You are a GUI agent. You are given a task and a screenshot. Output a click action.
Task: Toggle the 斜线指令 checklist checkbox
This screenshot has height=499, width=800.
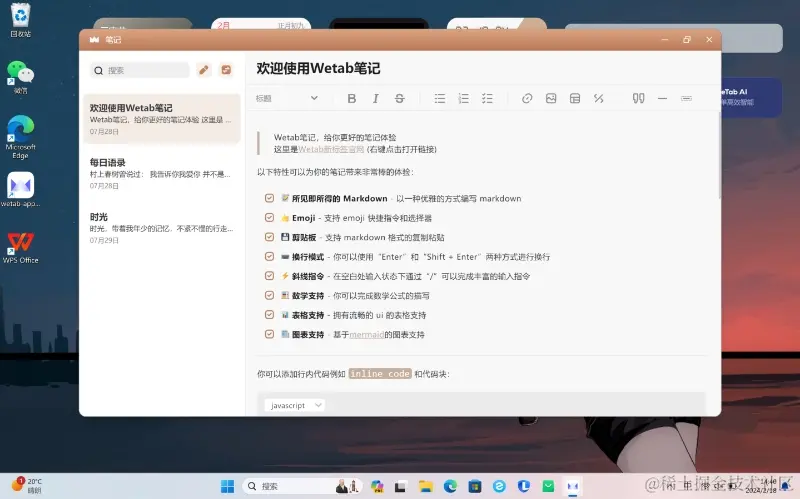269,276
